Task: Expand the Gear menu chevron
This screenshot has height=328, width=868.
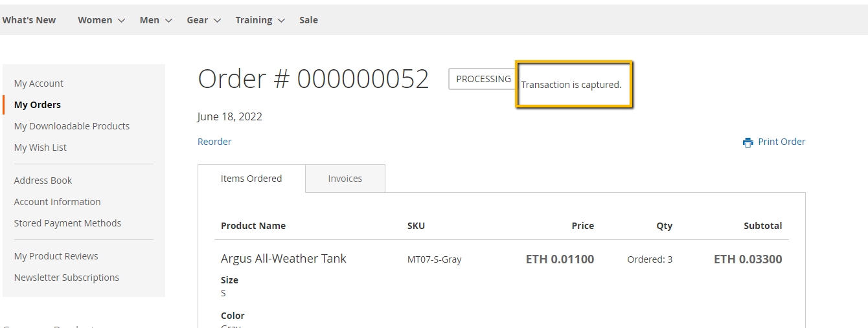Action: 217,21
